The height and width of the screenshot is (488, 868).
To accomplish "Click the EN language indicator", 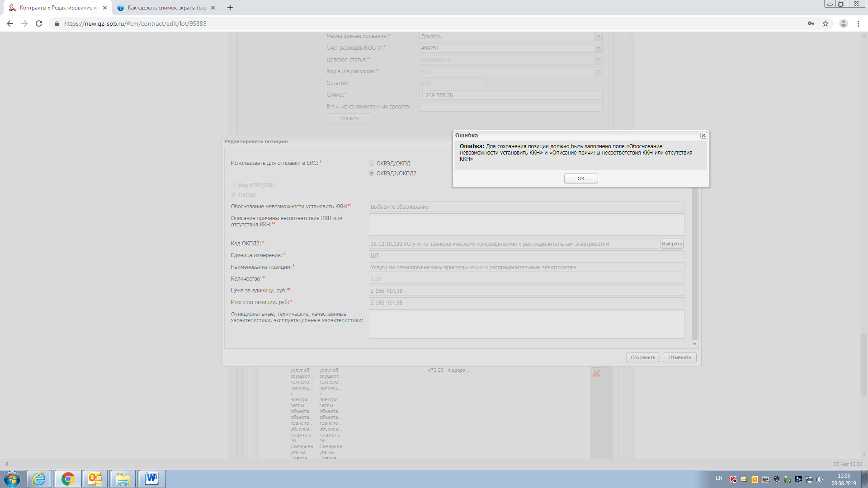I will pyautogui.click(x=719, y=478).
